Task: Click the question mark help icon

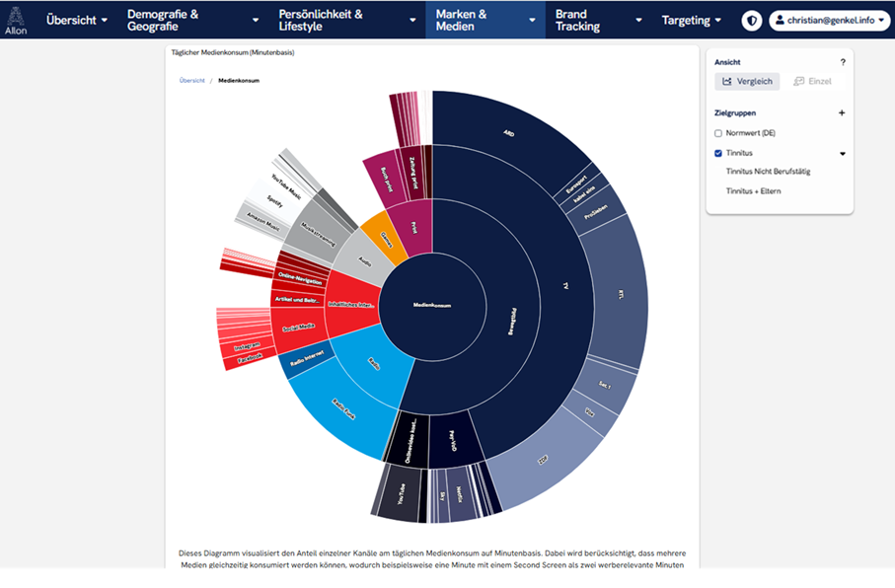Action: click(842, 62)
